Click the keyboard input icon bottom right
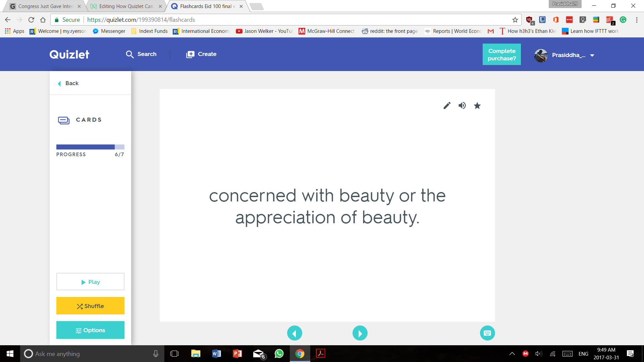 coord(487,333)
